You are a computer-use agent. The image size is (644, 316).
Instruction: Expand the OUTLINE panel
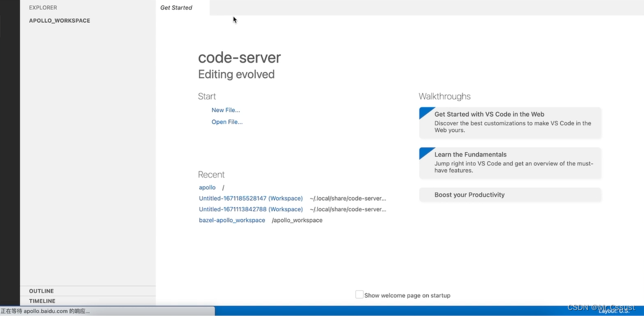tap(88, 291)
